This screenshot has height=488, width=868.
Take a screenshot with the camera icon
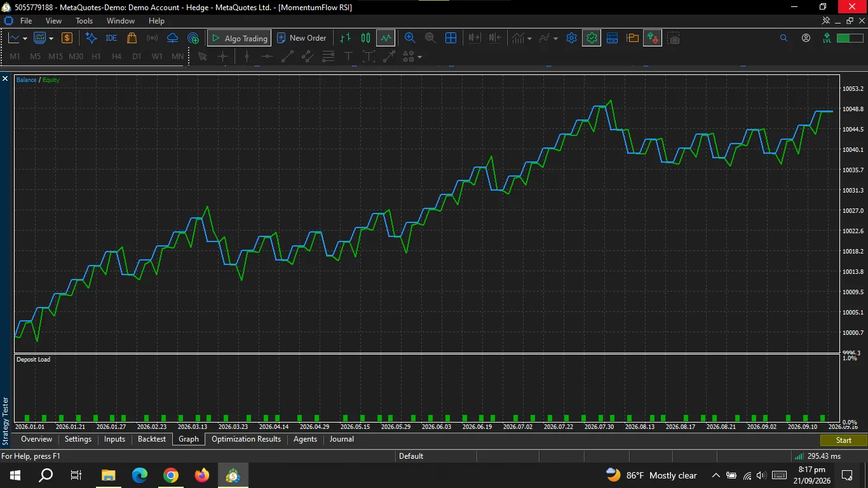click(x=674, y=39)
